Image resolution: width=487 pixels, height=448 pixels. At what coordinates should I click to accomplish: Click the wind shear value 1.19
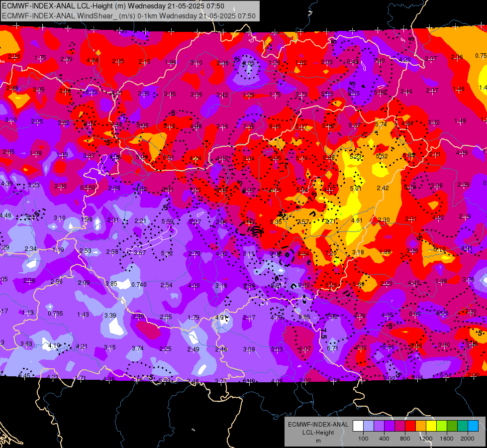click(x=58, y=250)
